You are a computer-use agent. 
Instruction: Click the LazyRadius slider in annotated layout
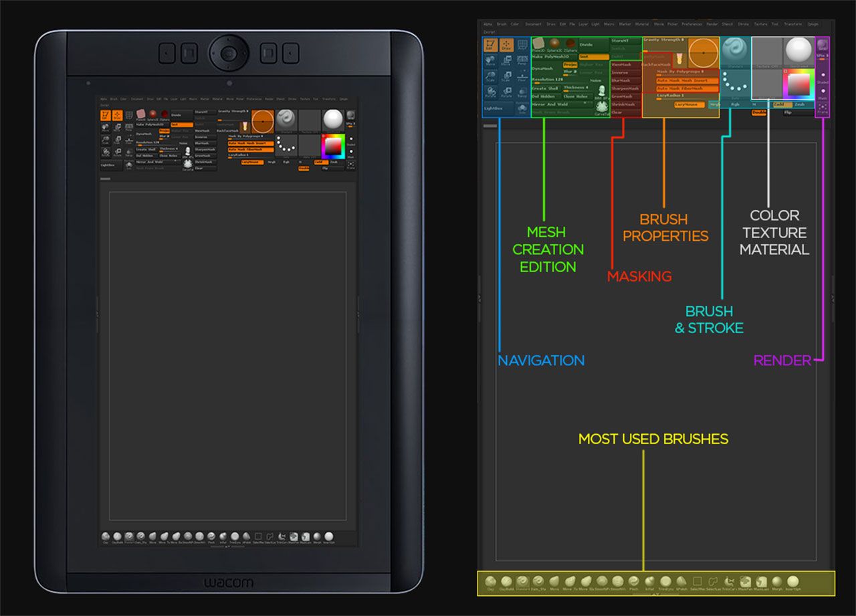pyautogui.click(x=687, y=97)
